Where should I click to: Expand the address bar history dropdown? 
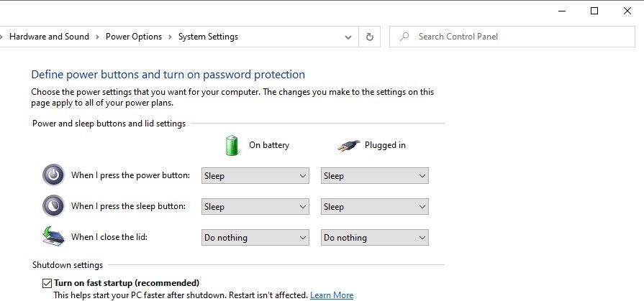click(349, 37)
